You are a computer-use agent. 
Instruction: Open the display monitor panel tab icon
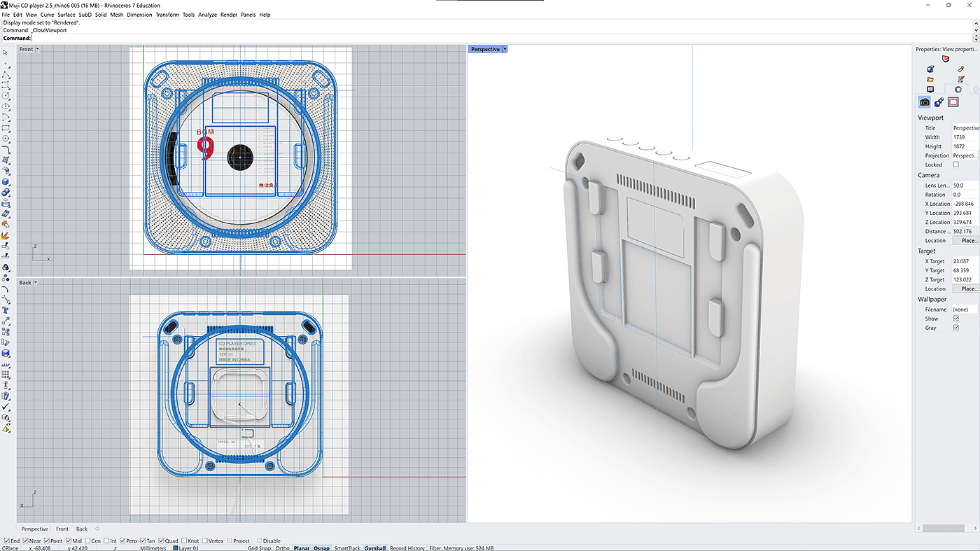(x=930, y=90)
